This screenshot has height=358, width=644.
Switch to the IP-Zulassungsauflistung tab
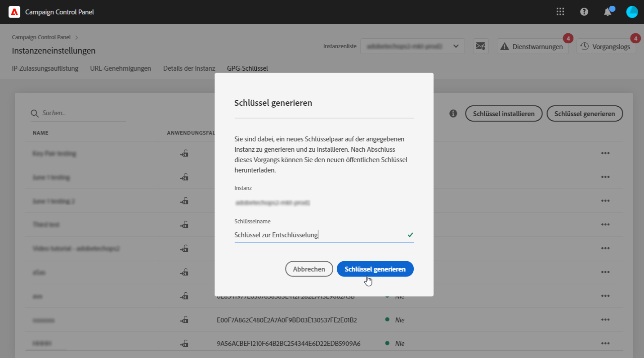(45, 68)
